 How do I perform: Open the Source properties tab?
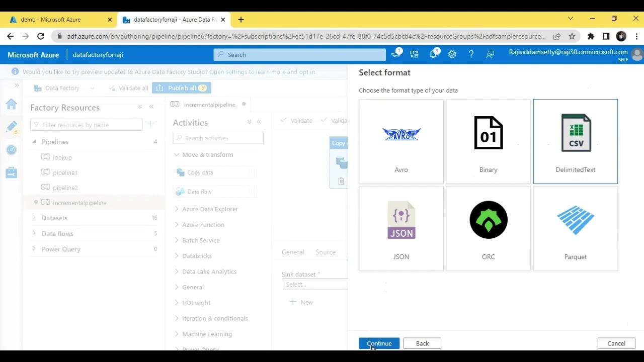point(326,252)
